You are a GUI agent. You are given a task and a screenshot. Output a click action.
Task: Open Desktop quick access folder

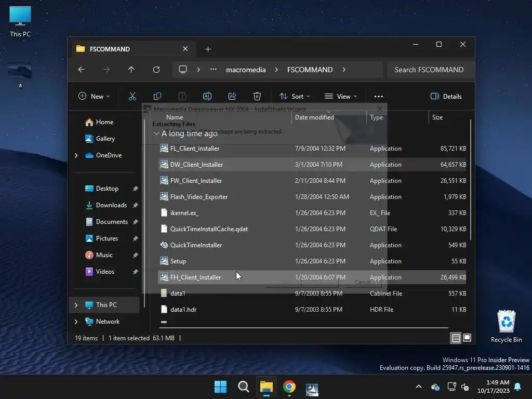tap(107, 189)
